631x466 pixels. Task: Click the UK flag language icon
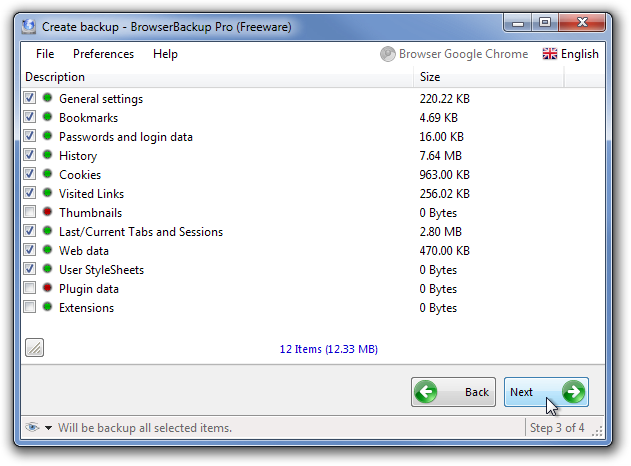tap(550, 54)
